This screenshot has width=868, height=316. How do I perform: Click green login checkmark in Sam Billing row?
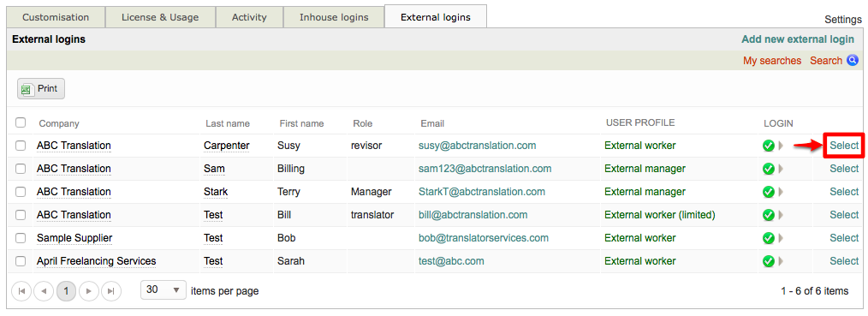[769, 169]
